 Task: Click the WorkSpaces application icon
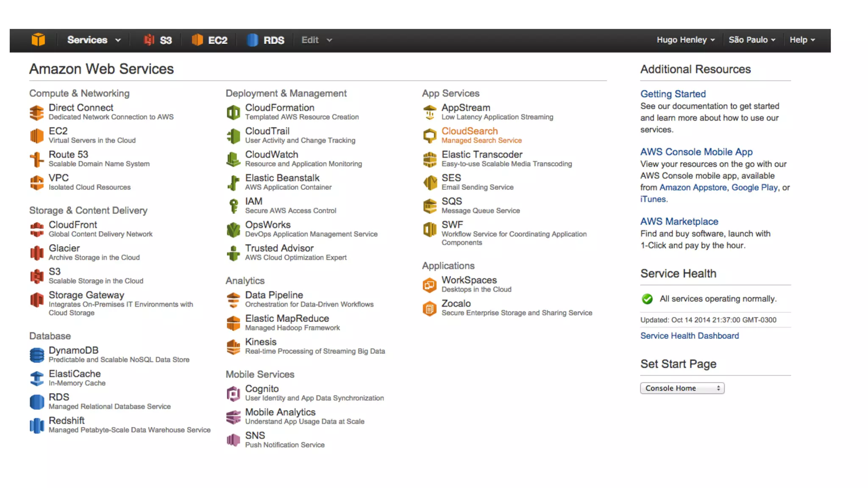[429, 285]
